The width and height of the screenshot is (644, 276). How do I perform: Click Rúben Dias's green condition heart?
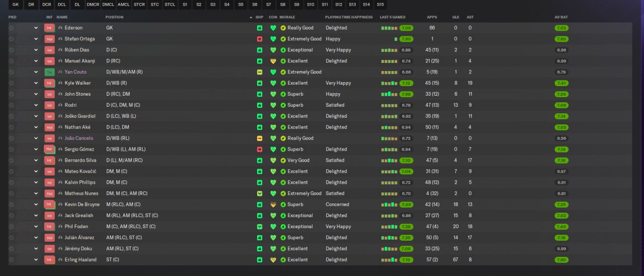click(273, 50)
